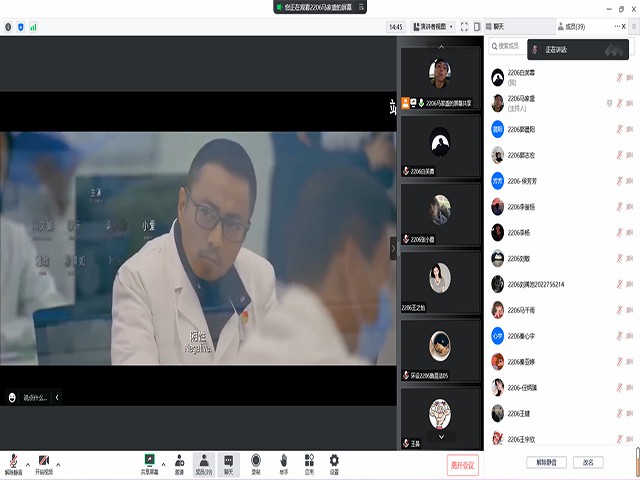Click avatar of member 2206秦心宇
Image resolution: width=640 pixels, height=480 pixels.
coord(498,336)
